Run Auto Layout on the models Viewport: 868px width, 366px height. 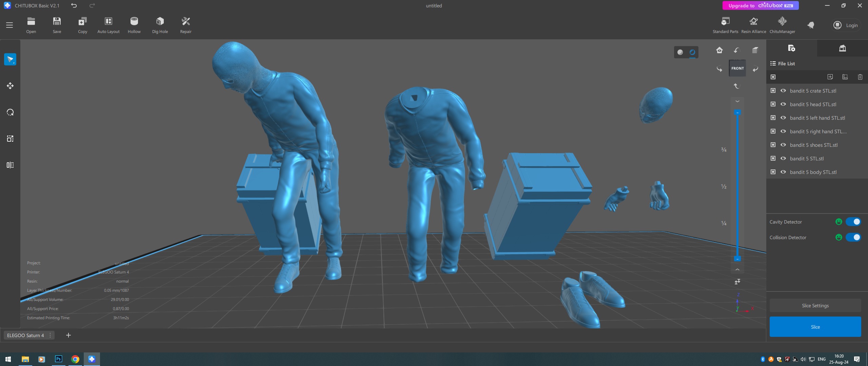click(108, 25)
